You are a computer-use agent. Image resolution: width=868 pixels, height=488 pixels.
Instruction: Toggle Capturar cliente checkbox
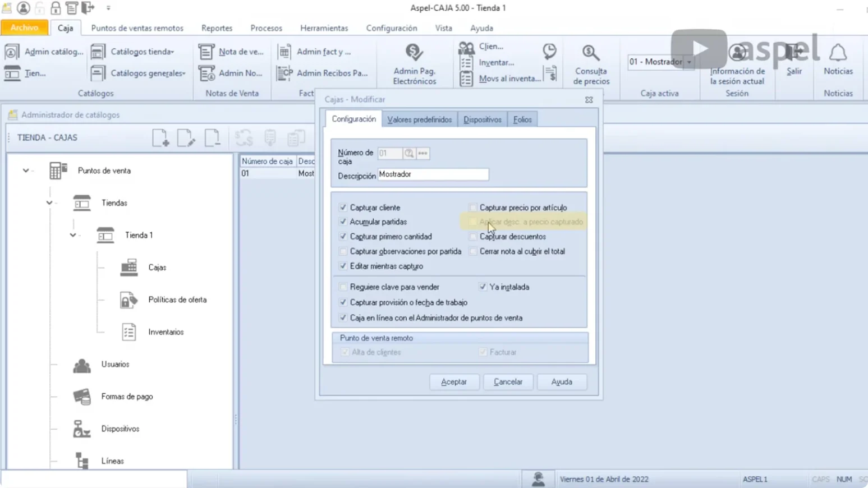[x=343, y=208]
